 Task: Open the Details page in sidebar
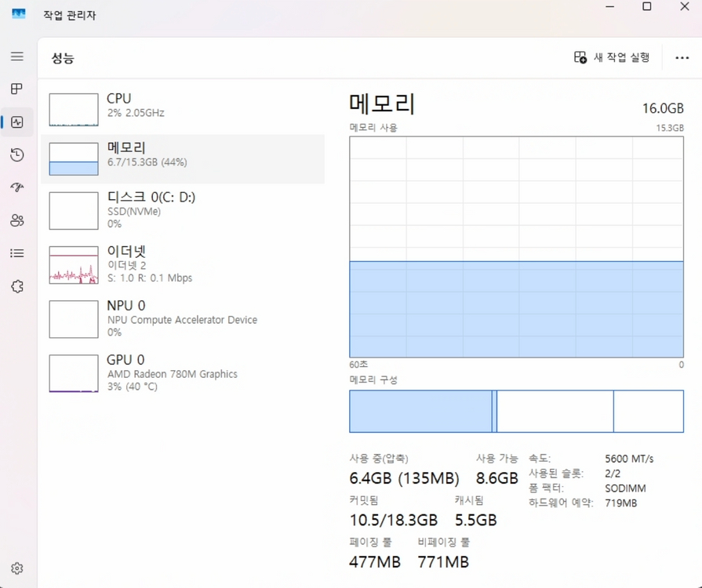(x=17, y=252)
